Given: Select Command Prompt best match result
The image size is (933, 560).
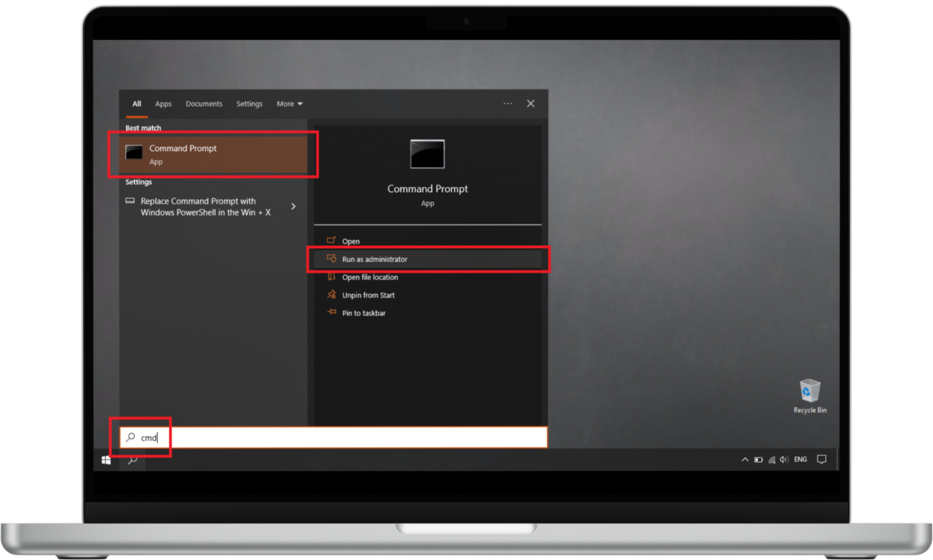Looking at the screenshot, I should point(213,154).
